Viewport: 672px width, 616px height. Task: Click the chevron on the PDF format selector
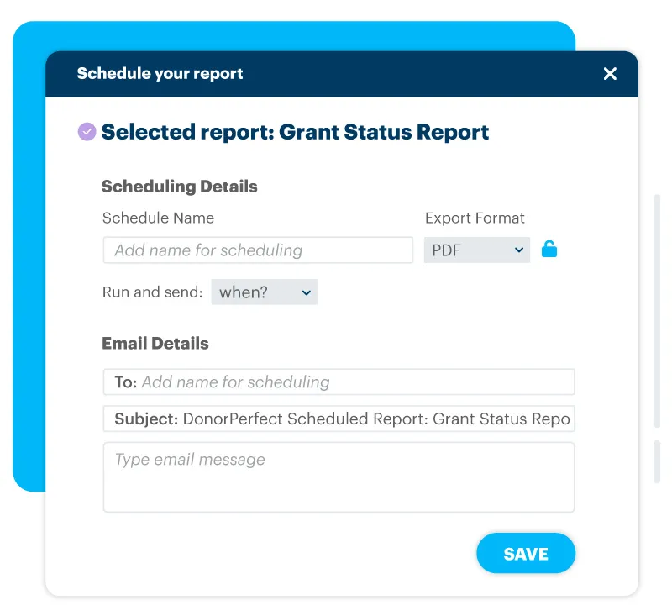pos(518,250)
